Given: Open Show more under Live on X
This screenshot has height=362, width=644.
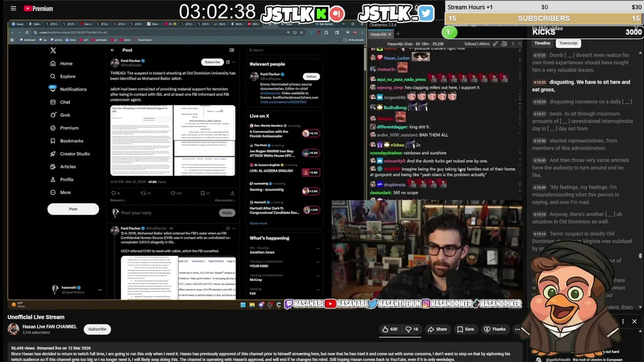Looking at the screenshot, I should click(258, 223).
